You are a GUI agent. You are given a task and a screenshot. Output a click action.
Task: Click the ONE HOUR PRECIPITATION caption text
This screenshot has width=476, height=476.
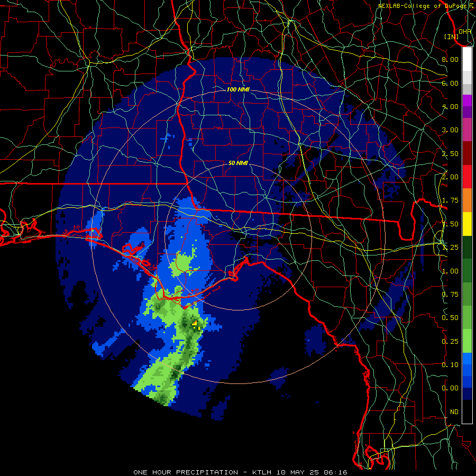(x=186, y=472)
